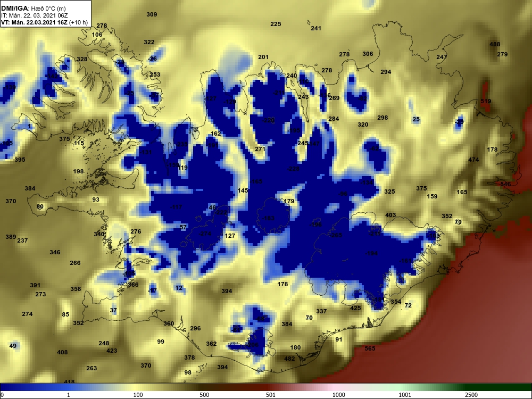532x399 pixels.
Task: Select the 276 map value
Action: coord(136,231)
